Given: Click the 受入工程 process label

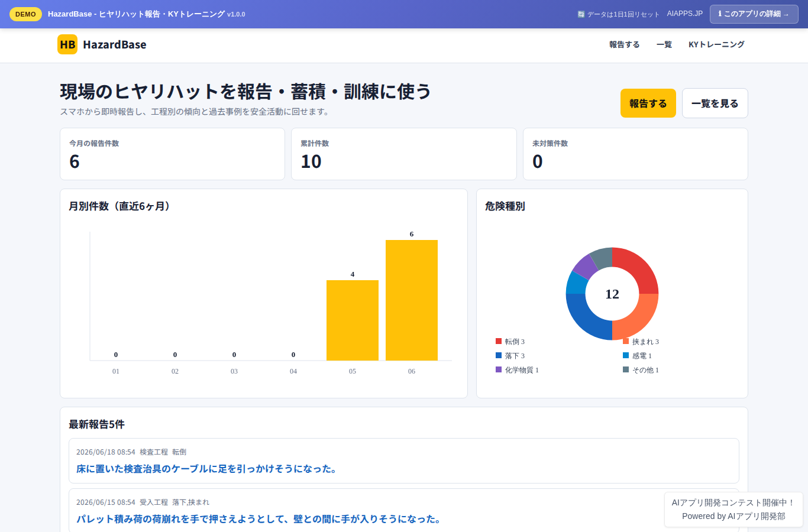Looking at the screenshot, I should [x=154, y=502].
